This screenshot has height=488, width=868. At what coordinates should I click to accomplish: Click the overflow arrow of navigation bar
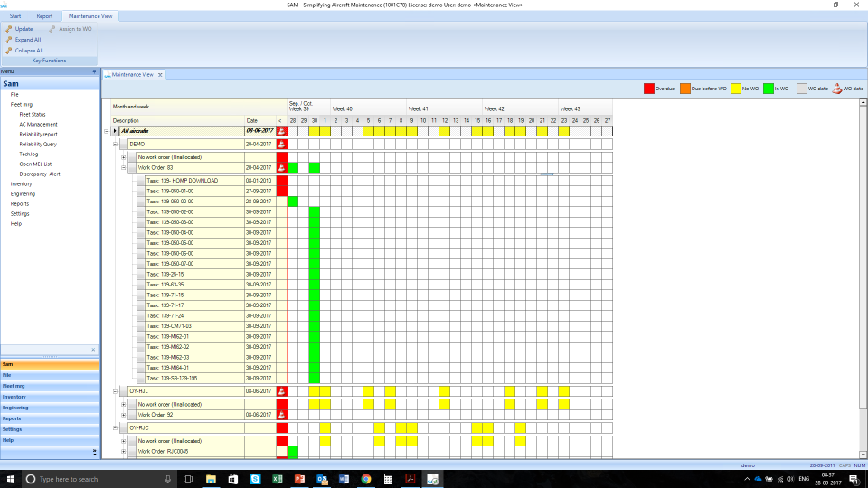[95, 453]
